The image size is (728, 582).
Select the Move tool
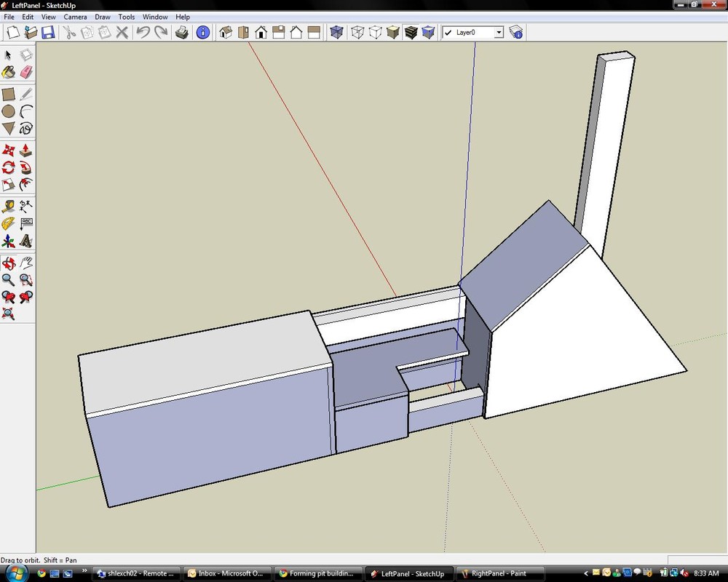pyautogui.click(x=8, y=149)
